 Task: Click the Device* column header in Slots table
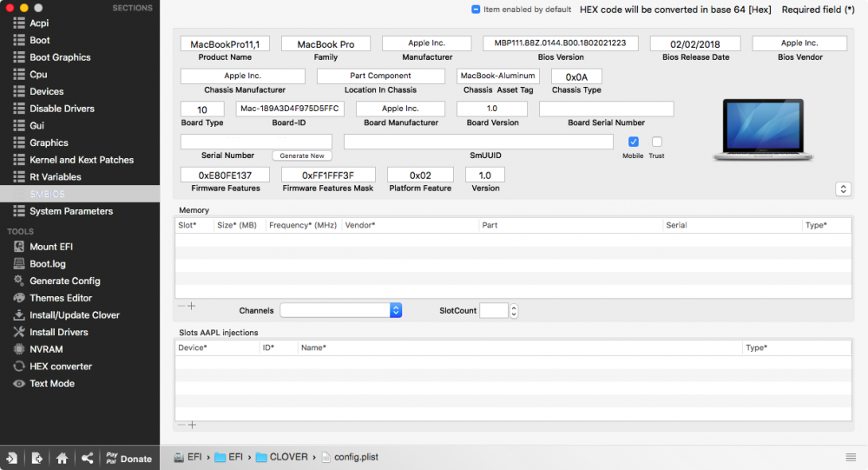click(x=217, y=348)
